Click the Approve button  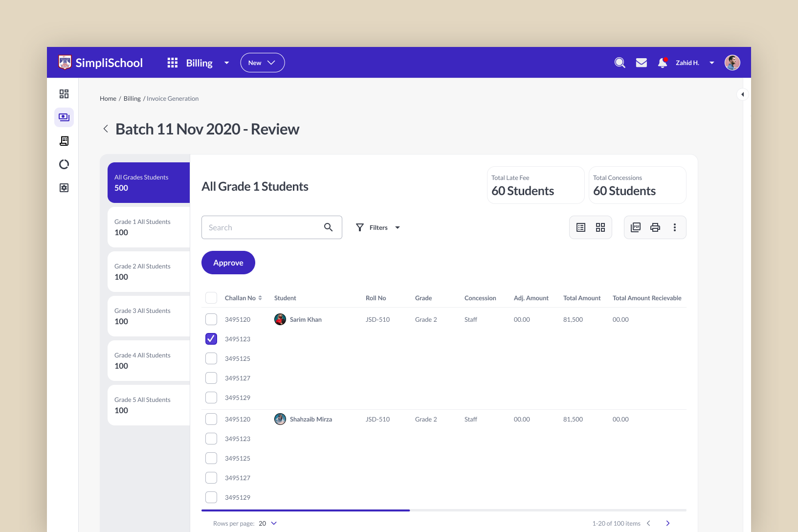pos(228,263)
